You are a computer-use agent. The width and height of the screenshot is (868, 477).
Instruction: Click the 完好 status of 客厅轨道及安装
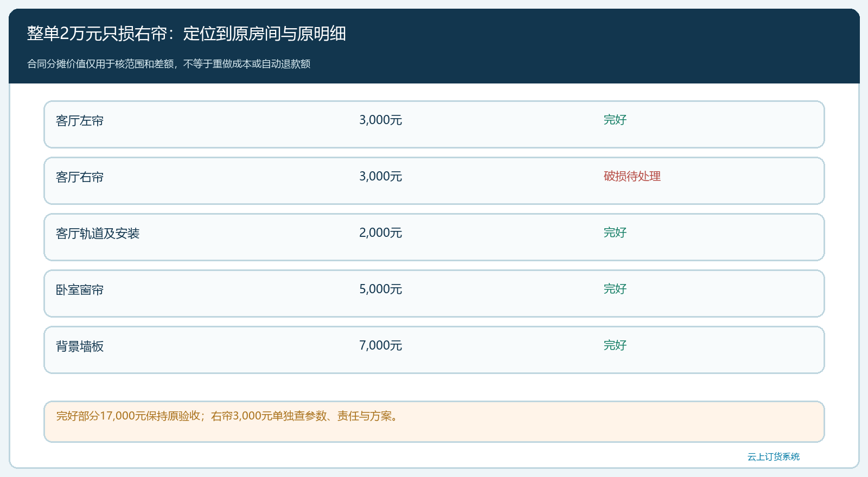point(615,233)
